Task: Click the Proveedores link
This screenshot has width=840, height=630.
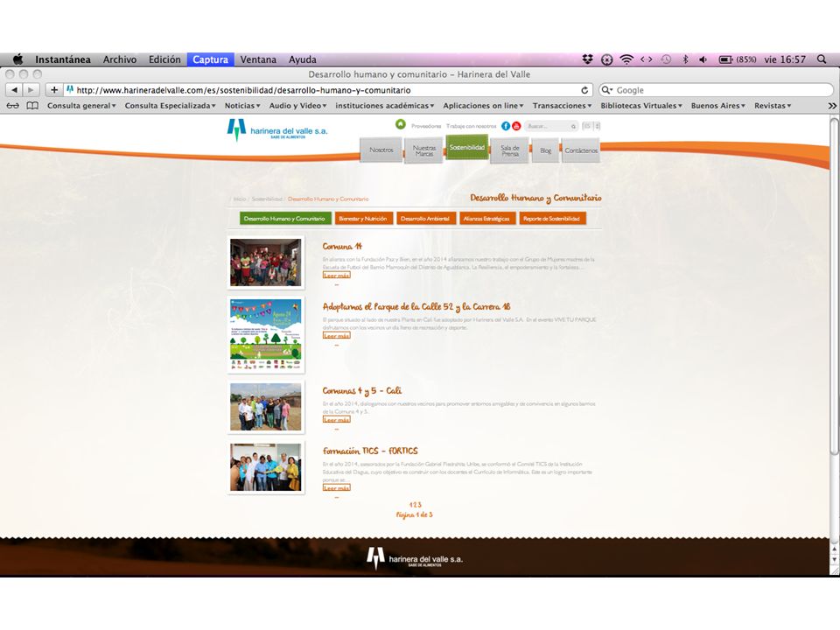Action: tap(426, 126)
